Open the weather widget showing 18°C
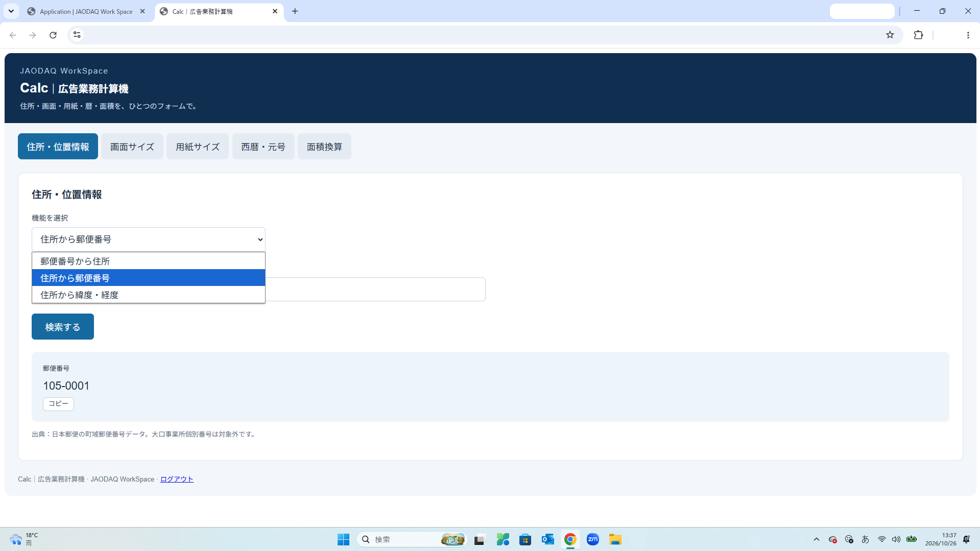980x551 pixels. 24,539
